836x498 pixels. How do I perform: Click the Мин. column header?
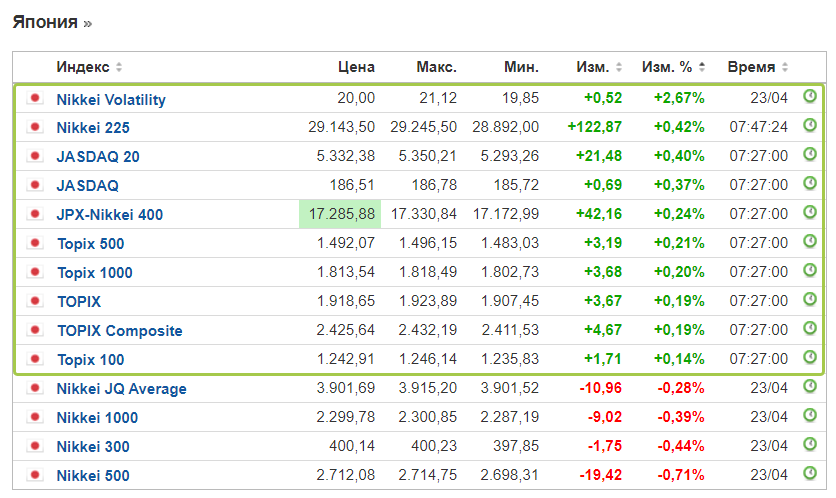[521, 67]
